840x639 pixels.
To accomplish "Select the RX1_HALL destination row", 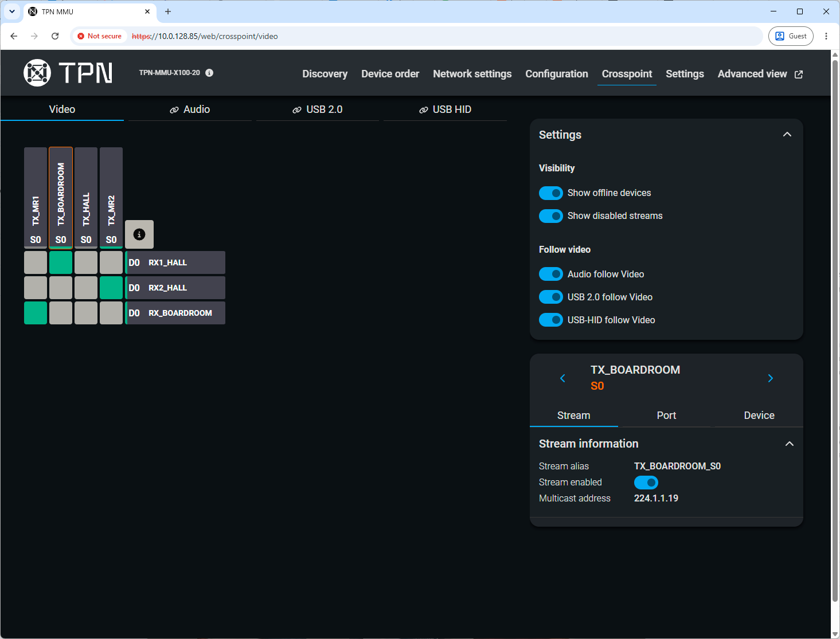I will [175, 262].
